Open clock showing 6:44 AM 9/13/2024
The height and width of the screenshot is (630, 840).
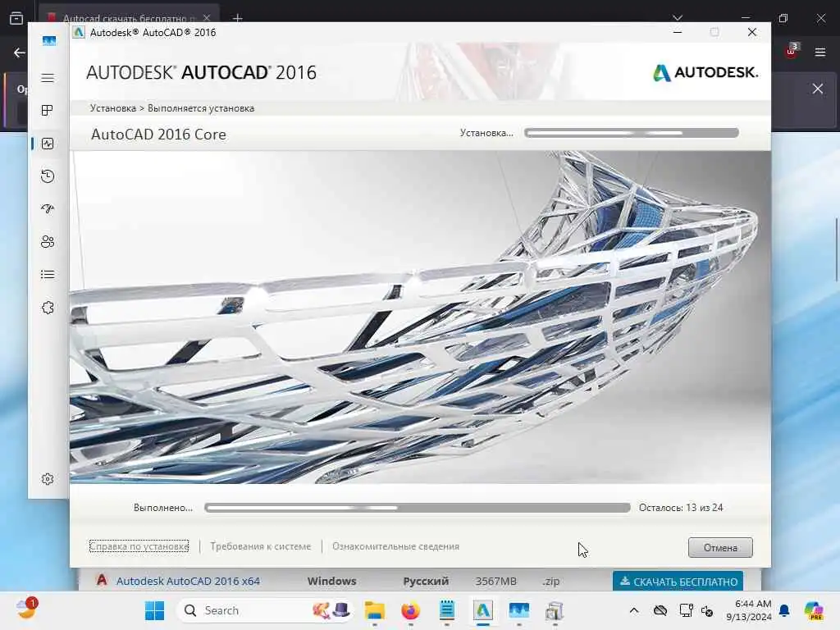(748, 610)
